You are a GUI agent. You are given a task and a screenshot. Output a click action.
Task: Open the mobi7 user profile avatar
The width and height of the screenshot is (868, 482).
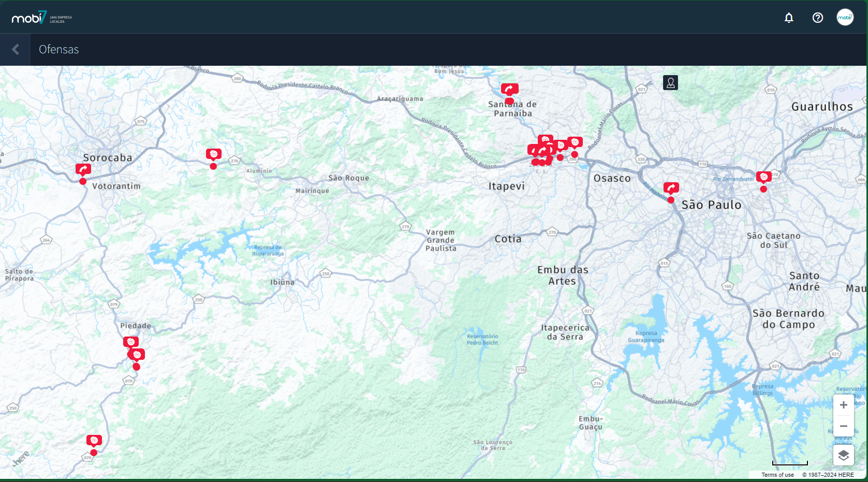coord(845,18)
